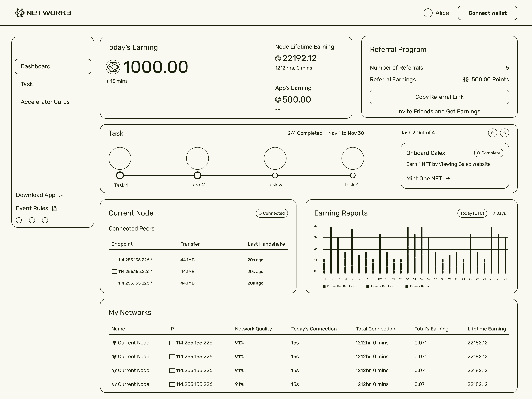Click the Task 4 circle thumbnail
This screenshot has height=399, width=532.
point(352,158)
